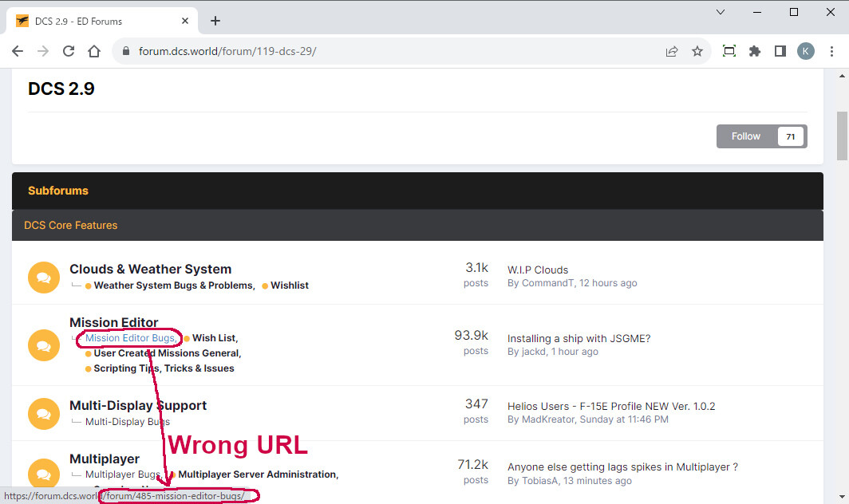Open Multiplayer Server Administration subforum

pyautogui.click(x=259, y=474)
